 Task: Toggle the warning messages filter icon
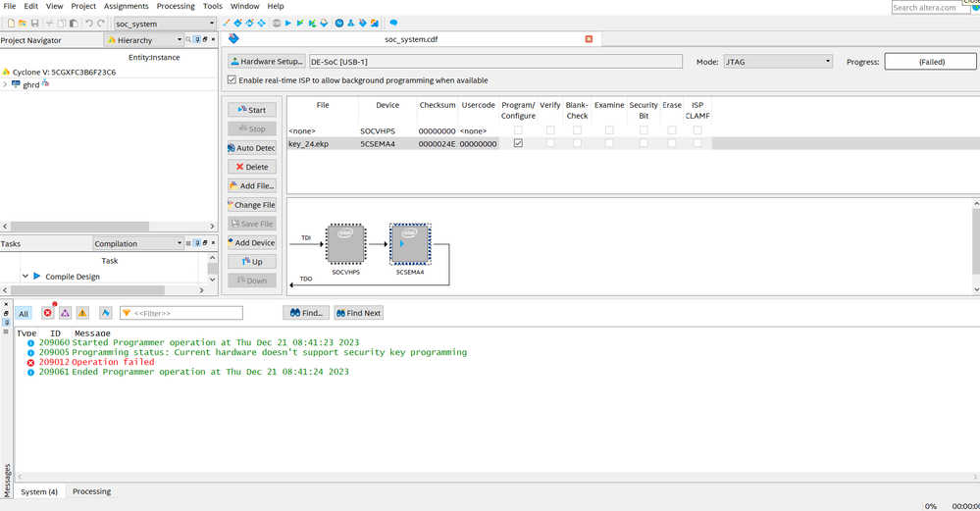pyautogui.click(x=82, y=313)
